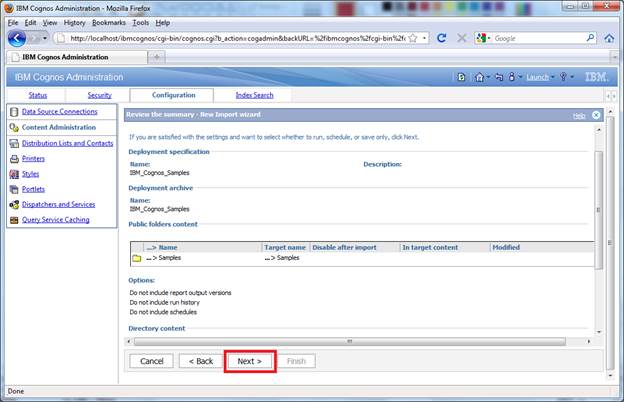Image resolution: width=624 pixels, height=402 pixels.
Task: Click the wizard pane scroll-up arrow
Action: click(x=599, y=130)
